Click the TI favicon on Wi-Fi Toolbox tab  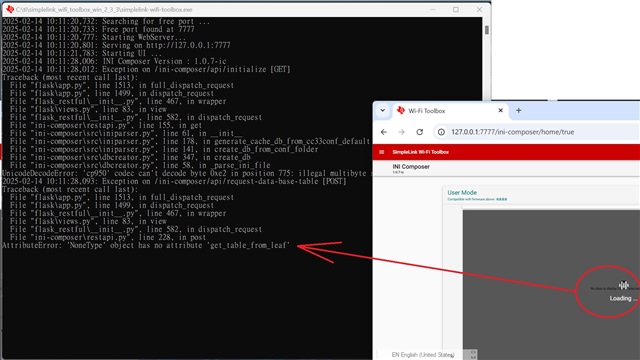401,110
